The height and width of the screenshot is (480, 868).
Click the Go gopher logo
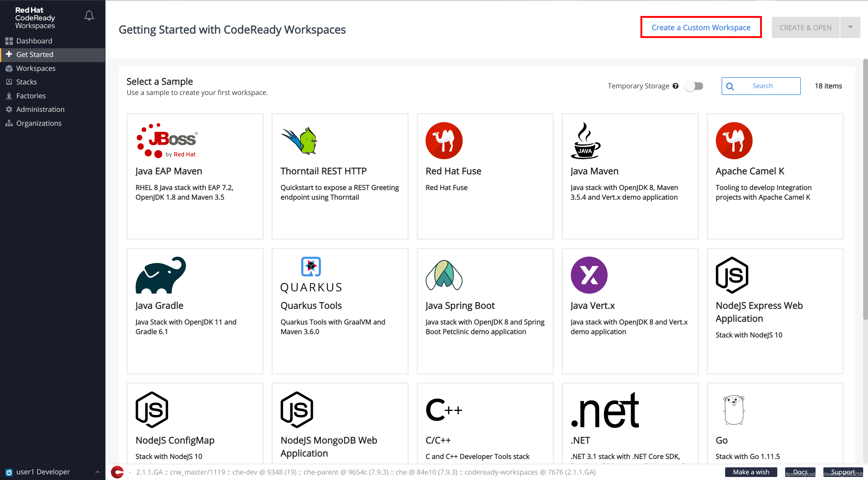pos(734,409)
